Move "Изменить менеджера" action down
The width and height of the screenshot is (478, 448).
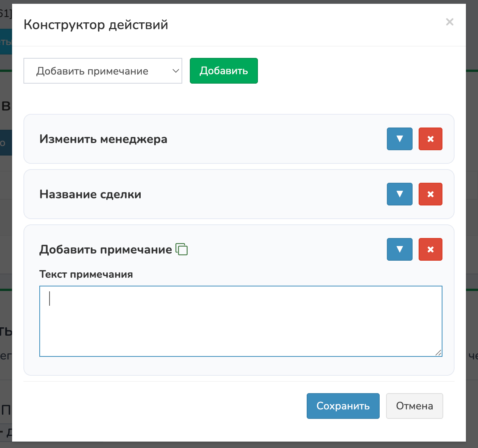pos(399,139)
